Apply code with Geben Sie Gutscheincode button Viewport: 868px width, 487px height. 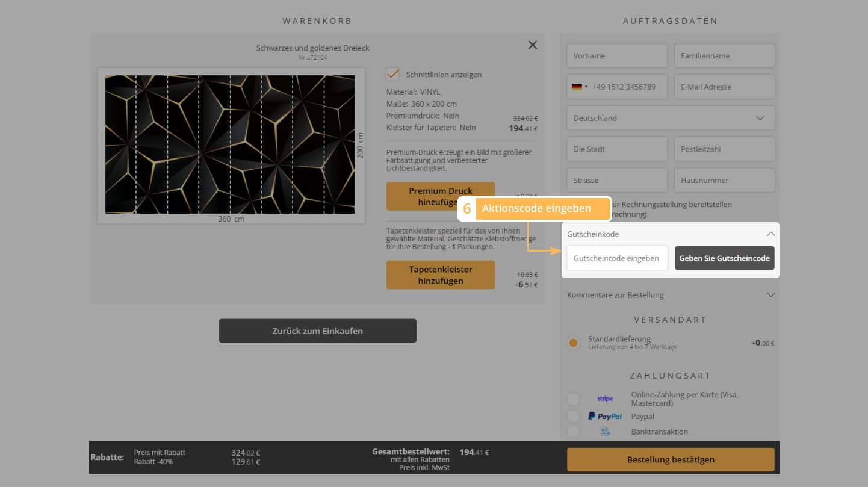724,258
